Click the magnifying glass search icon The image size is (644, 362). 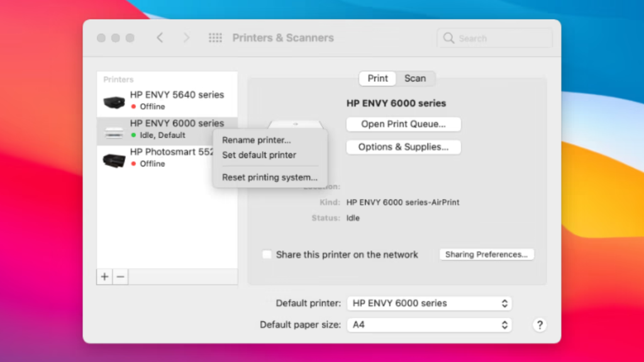point(448,38)
